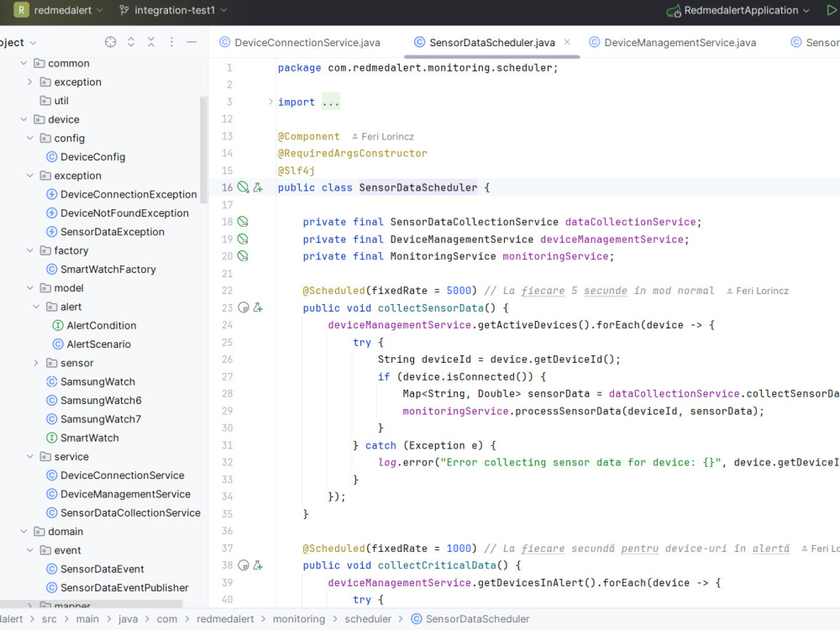Select SamsungWatch class in tree
Image resolution: width=840 pixels, height=630 pixels.
coord(91,382)
